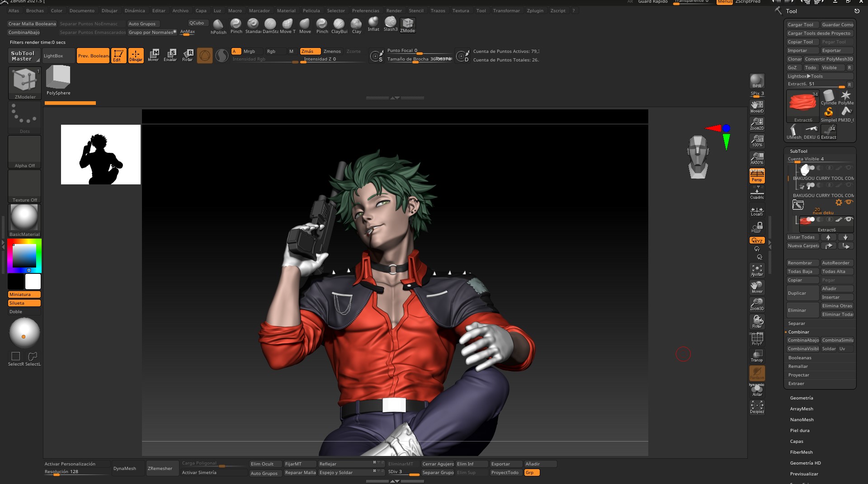Pick the Inflat brush
The width and height of the screenshot is (868, 484).
[x=373, y=24]
